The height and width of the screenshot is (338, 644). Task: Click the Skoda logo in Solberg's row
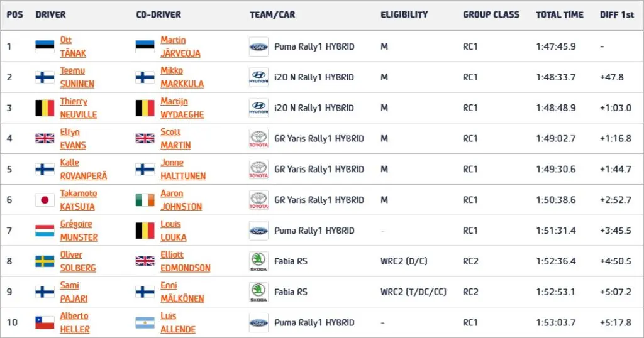[x=258, y=261]
